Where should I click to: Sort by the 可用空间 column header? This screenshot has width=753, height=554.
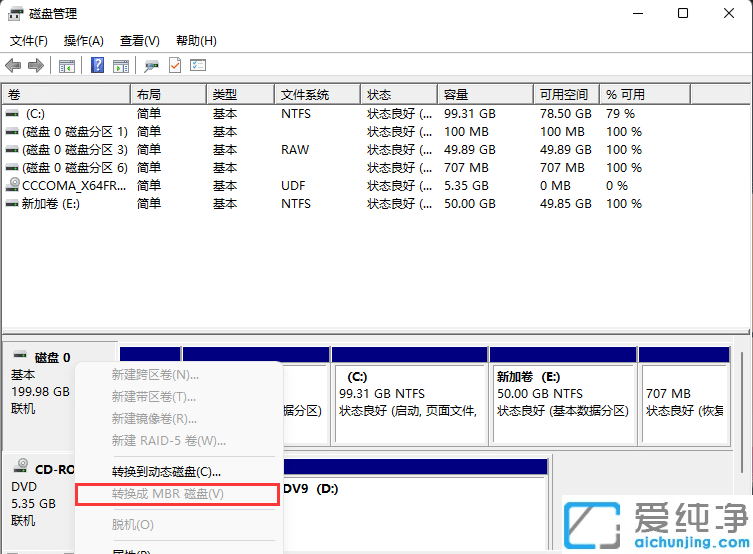tap(567, 95)
